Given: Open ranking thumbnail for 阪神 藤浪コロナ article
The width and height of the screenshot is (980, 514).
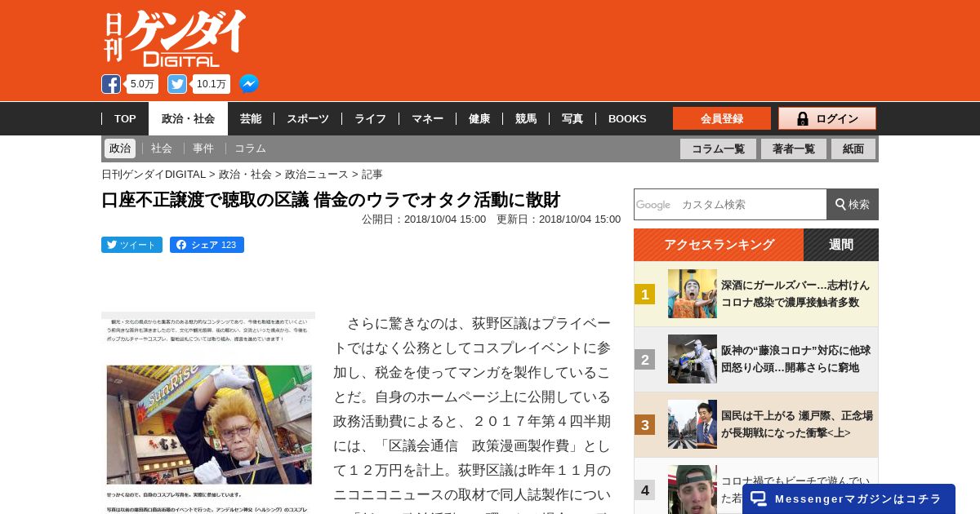Looking at the screenshot, I should pos(693,359).
